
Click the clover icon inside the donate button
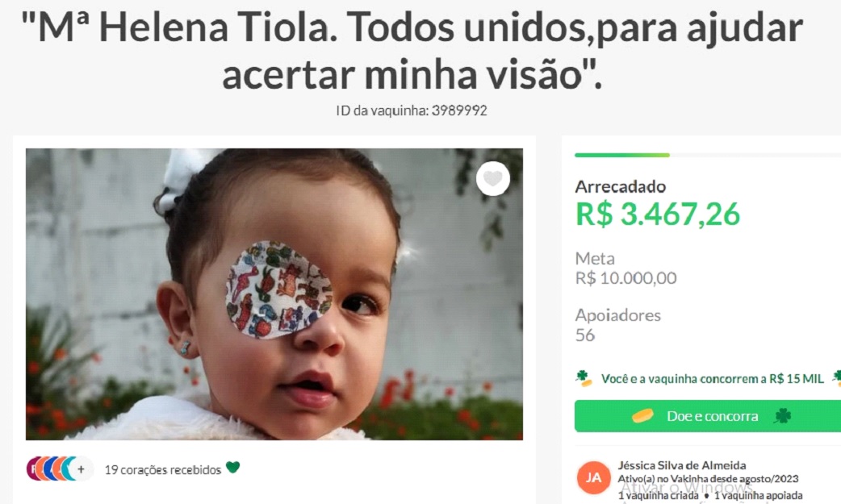(783, 416)
